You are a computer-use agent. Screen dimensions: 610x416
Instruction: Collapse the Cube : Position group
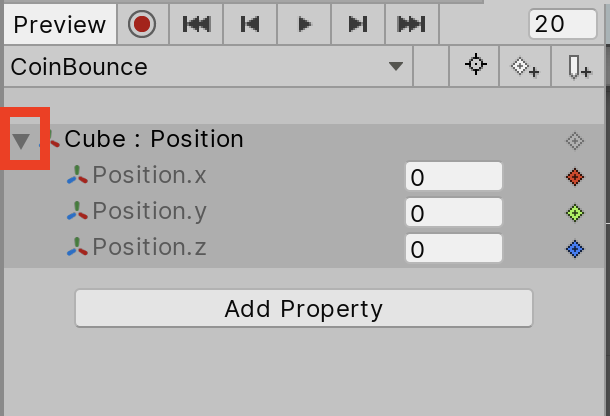point(21,141)
